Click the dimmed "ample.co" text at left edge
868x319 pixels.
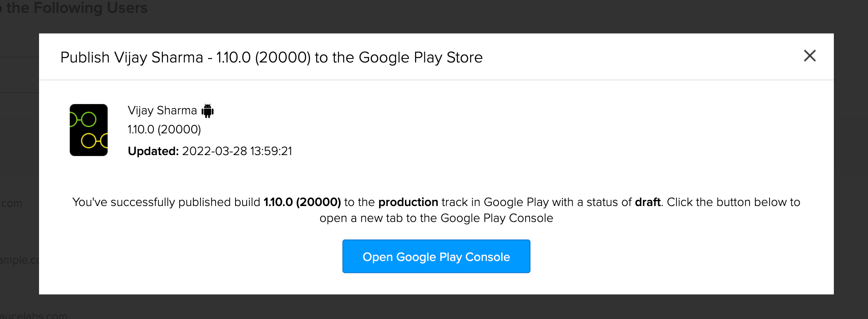click(x=20, y=260)
